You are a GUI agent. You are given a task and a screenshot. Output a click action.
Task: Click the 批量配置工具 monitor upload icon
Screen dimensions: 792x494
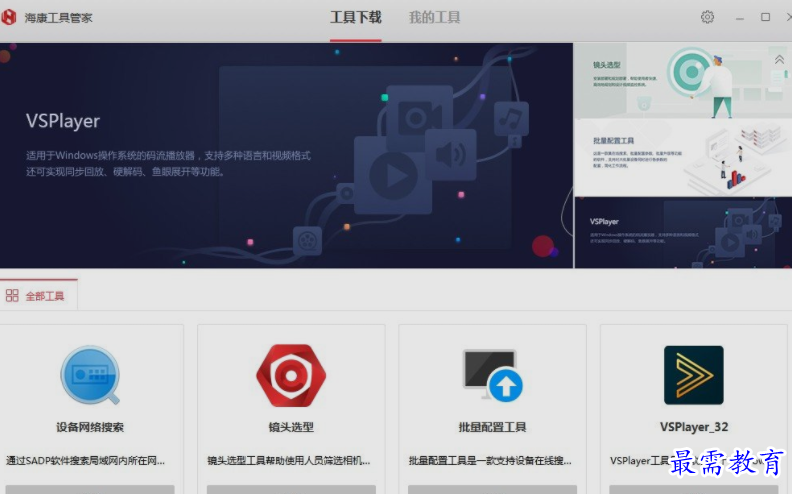[x=492, y=375]
